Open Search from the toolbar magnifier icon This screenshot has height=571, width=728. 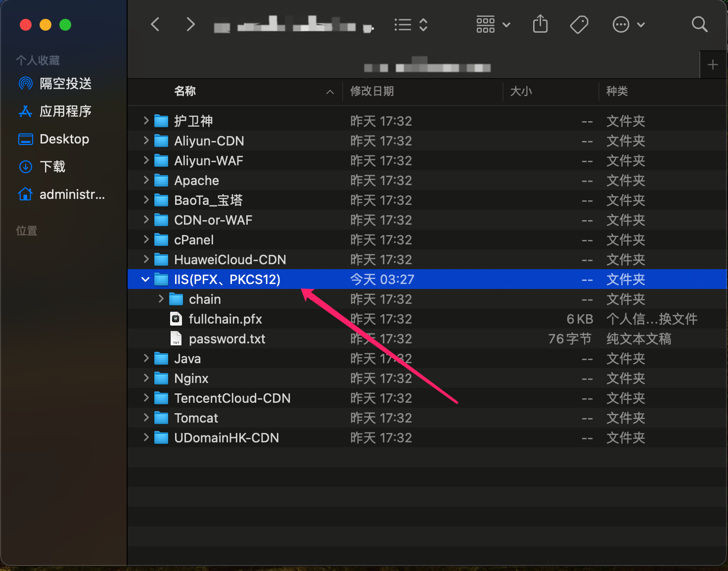point(699,24)
